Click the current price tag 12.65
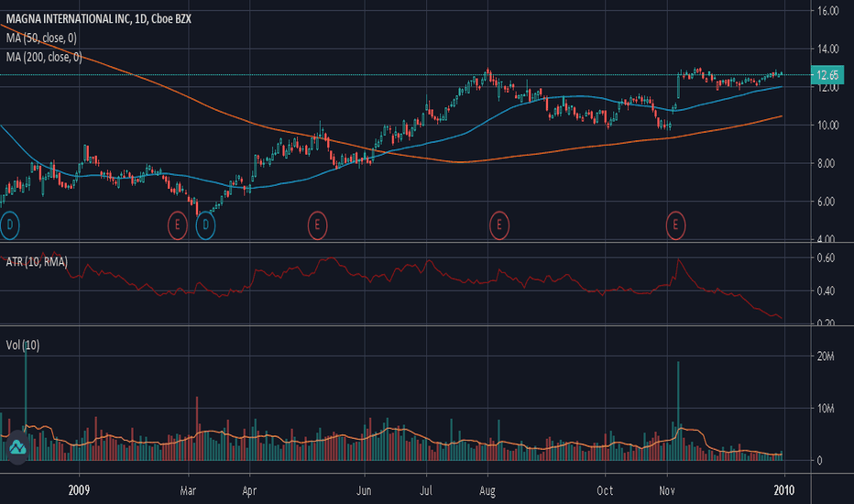 click(827, 75)
